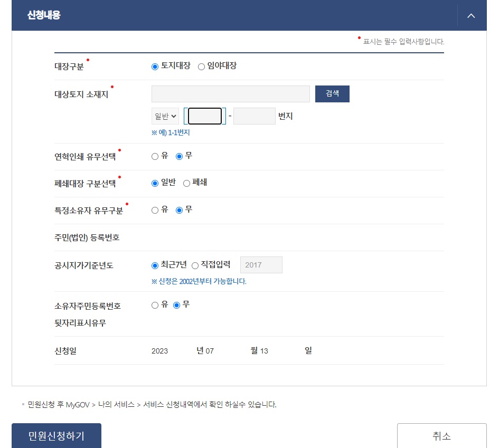The height and width of the screenshot is (448, 499).
Task: Open the 일반 address type dropdown
Action: pos(165,116)
